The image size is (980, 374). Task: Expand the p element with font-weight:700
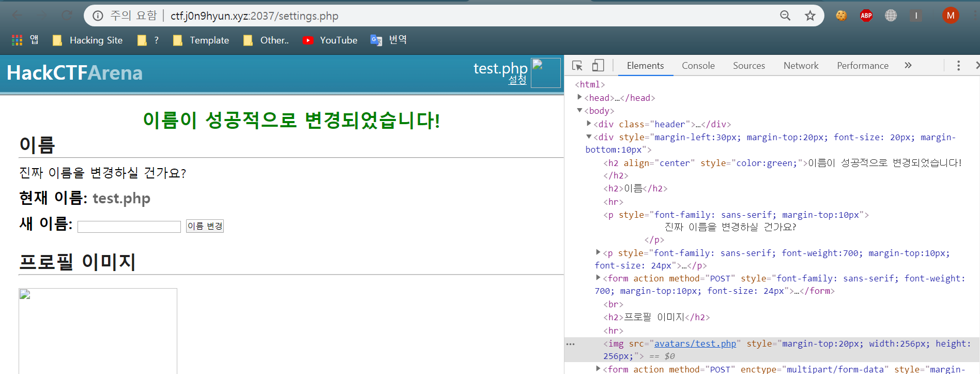coord(598,252)
